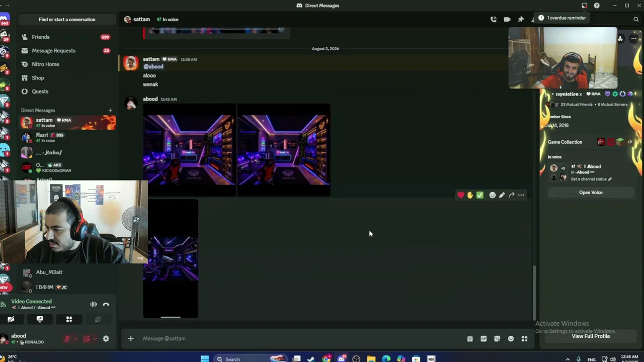
Task: Add raised hand reaction to abood's message
Action: (x=470, y=195)
